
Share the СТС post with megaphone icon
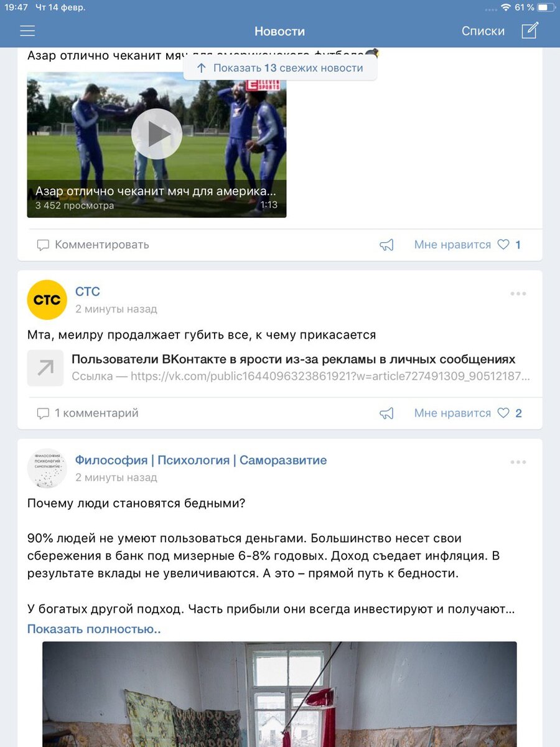click(387, 413)
